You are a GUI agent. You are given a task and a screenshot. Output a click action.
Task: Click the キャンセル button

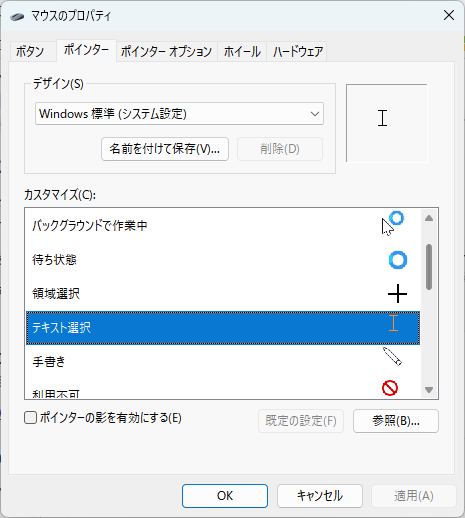tap(320, 496)
